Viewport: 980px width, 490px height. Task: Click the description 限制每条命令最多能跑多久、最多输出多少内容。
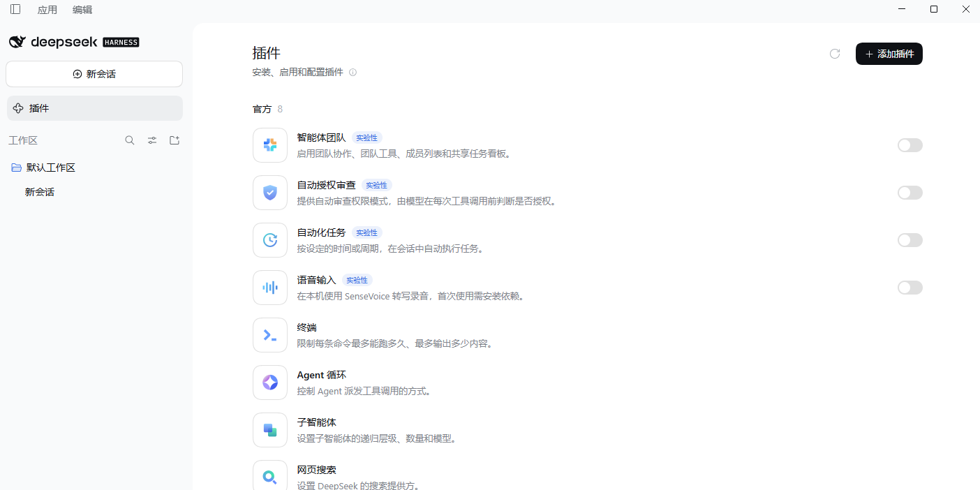click(396, 343)
